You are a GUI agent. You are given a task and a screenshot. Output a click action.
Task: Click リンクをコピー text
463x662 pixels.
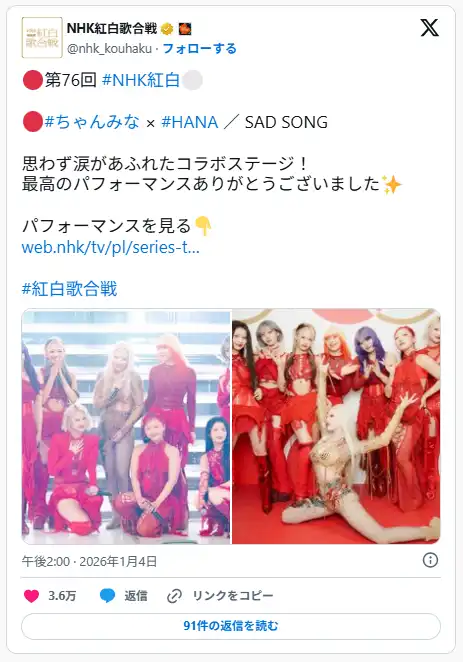click(233, 596)
